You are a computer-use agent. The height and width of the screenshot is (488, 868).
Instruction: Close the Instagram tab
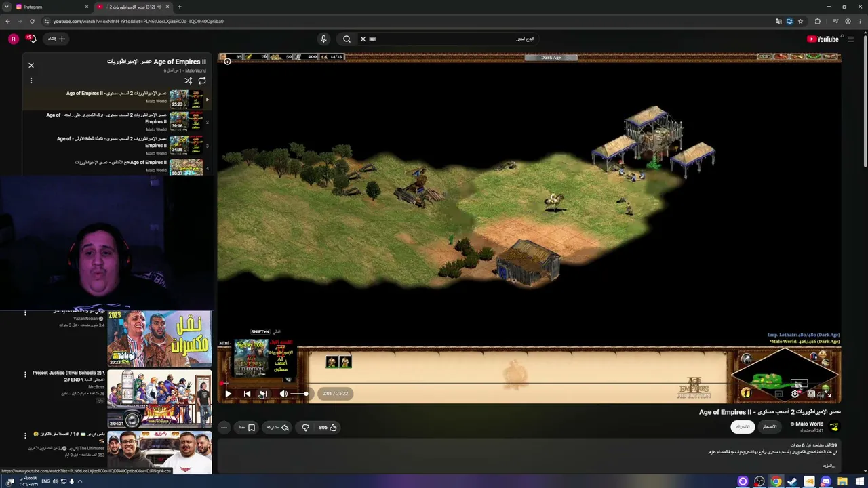[86, 7]
